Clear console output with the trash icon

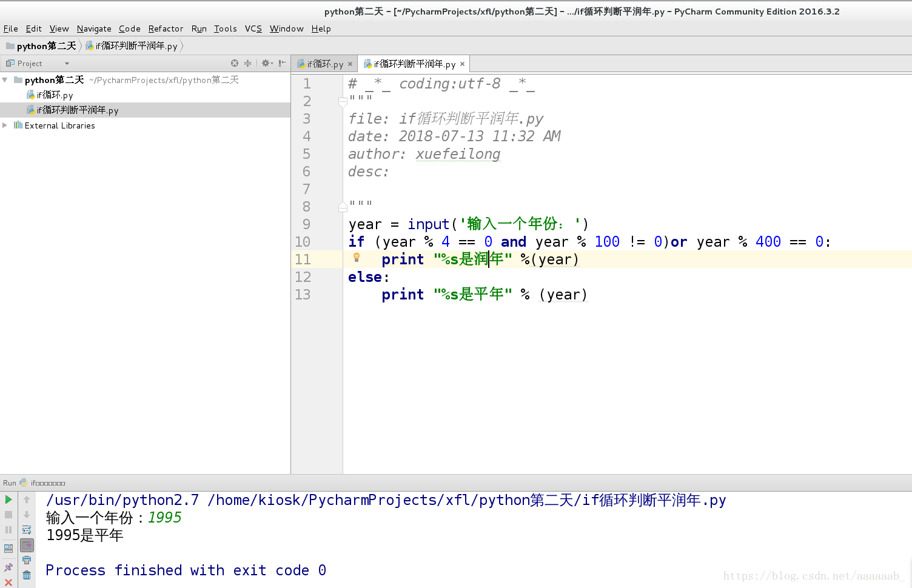point(27,575)
